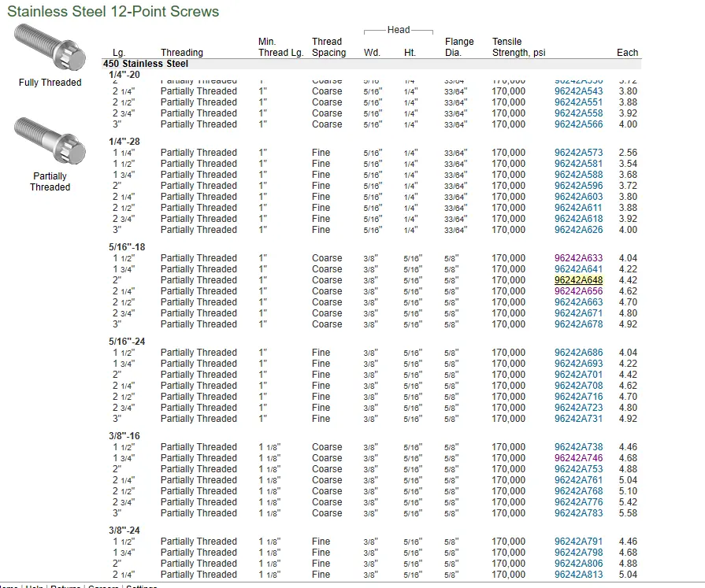Click the Tensile Strength, psi column header
The height and width of the screenshot is (588, 705).
(519, 47)
